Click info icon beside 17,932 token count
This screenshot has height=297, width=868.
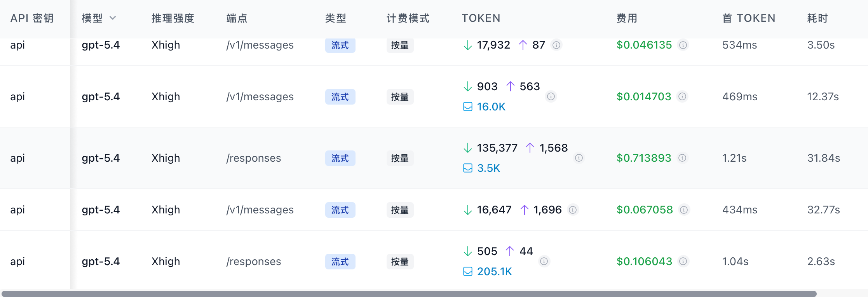556,45
